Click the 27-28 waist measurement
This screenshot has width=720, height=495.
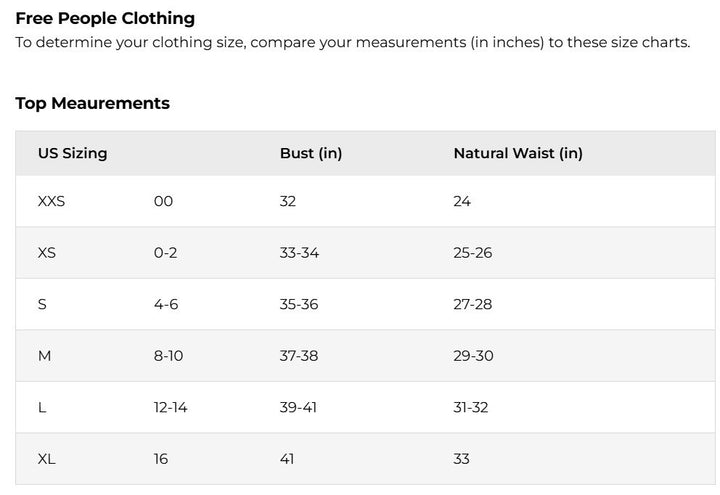472,304
